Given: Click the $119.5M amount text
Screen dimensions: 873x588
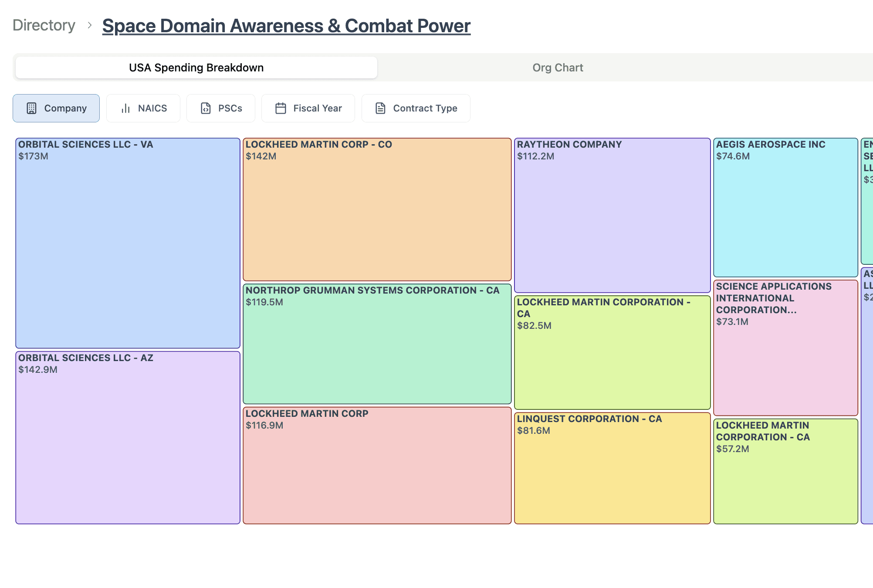Looking at the screenshot, I should [264, 302].
